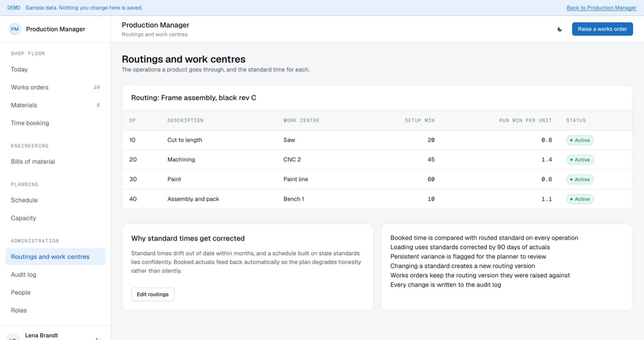
Task: Open the Schedule page
Action: pos(55,200)
